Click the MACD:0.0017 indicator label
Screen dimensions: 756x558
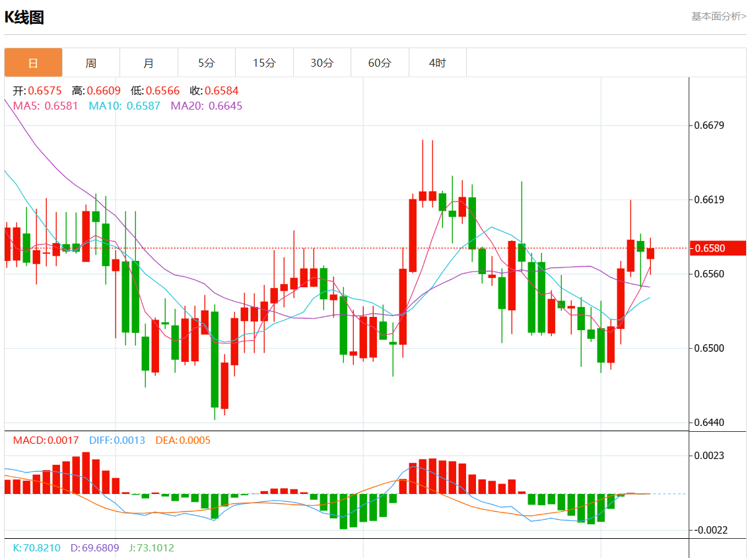(46, 440)
